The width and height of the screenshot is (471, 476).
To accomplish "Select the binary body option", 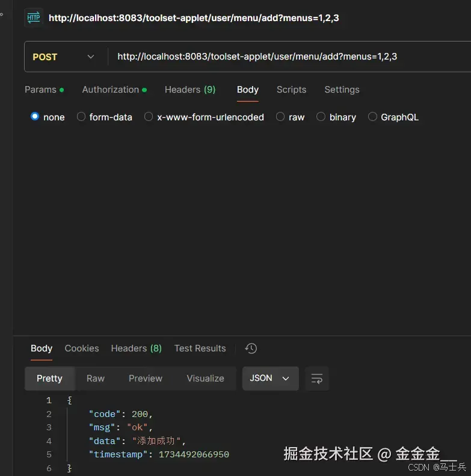I will (x=321, y=117).
